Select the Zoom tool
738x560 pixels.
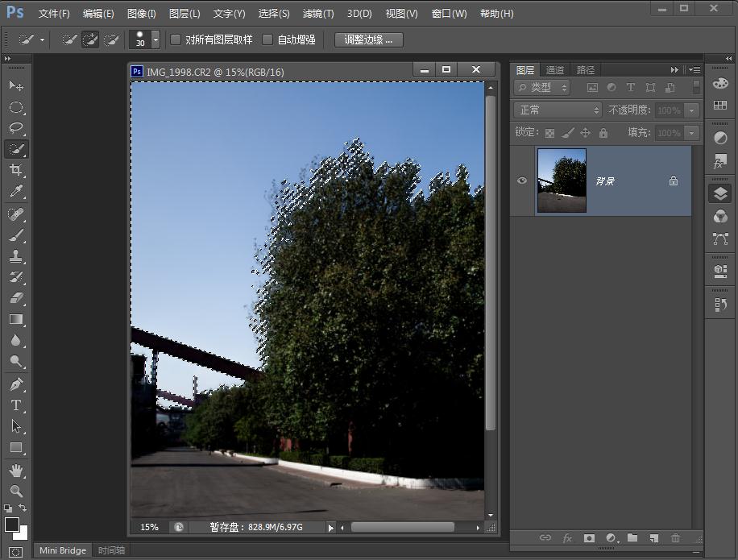pyautogui.click(x=16, y=491)
